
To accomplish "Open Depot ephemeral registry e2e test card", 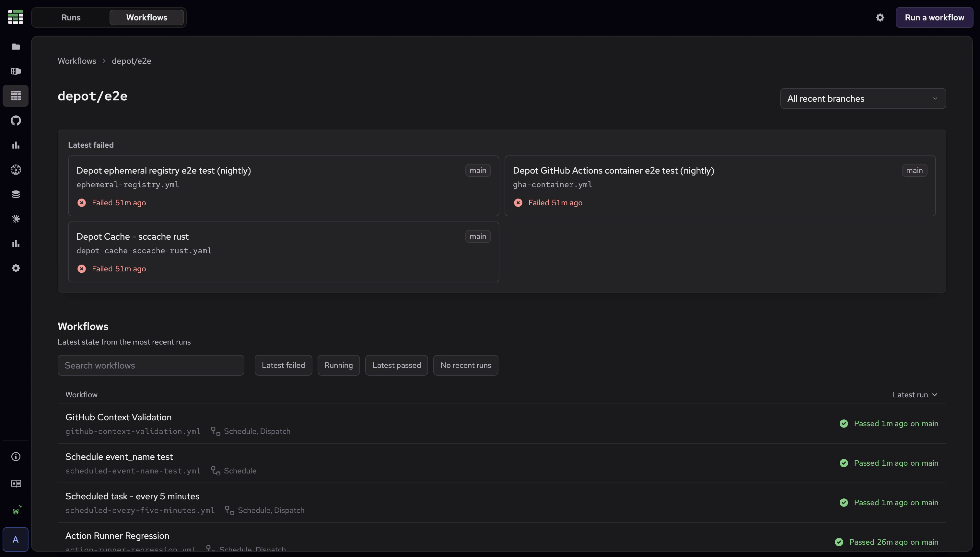I will [x=283, y=186].
